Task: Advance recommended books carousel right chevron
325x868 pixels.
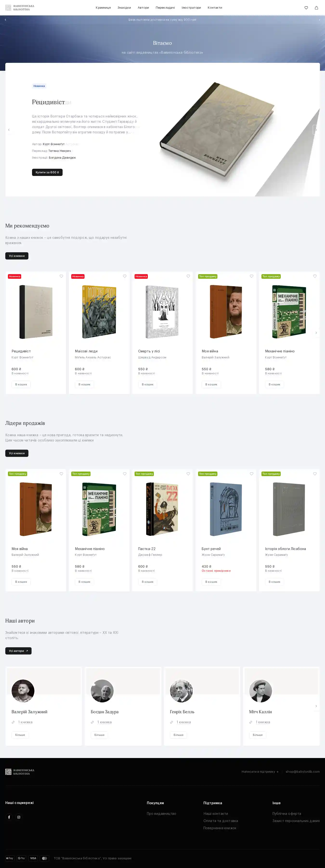Action: [316, 333]
